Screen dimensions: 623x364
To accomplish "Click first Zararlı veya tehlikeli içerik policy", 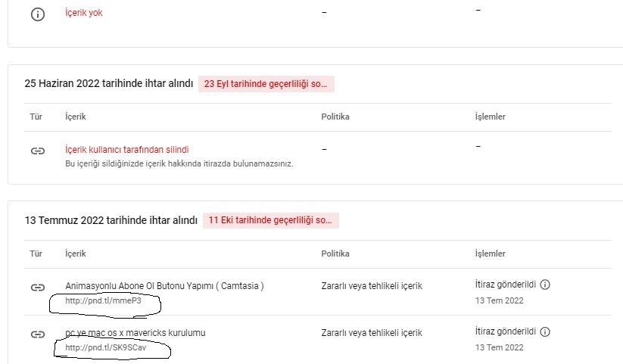I will point(372,286).
